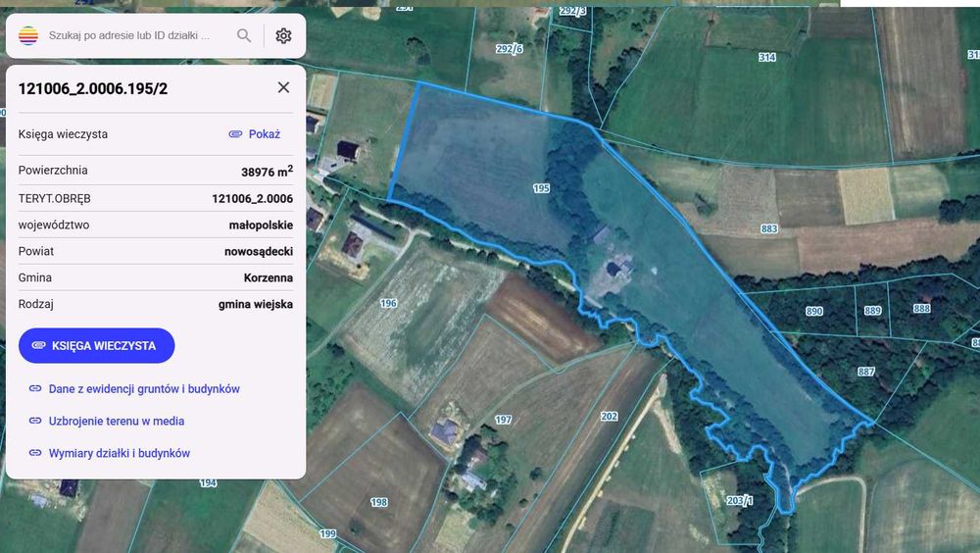
Task: Click link icon next to Uzbrojenie terenu
Action: tap(35, 421)
